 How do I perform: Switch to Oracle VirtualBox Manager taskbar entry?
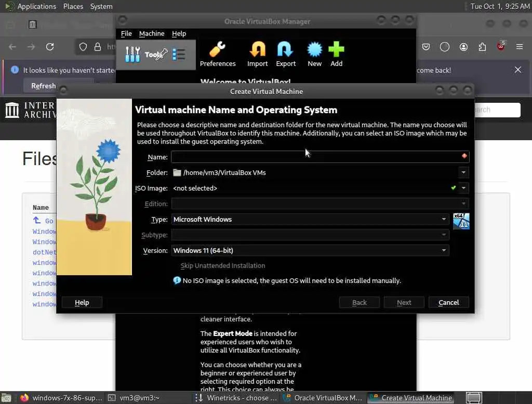[323, 398]
